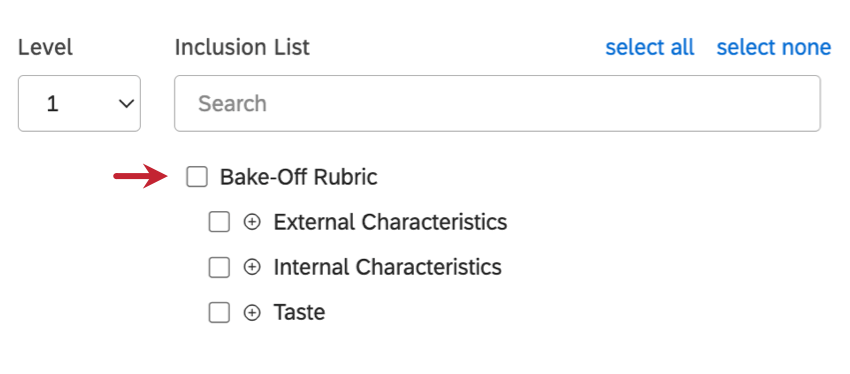850x374 pixels.
Task: Tick the External Characteristics checkbox
Action: pos(219,222)
